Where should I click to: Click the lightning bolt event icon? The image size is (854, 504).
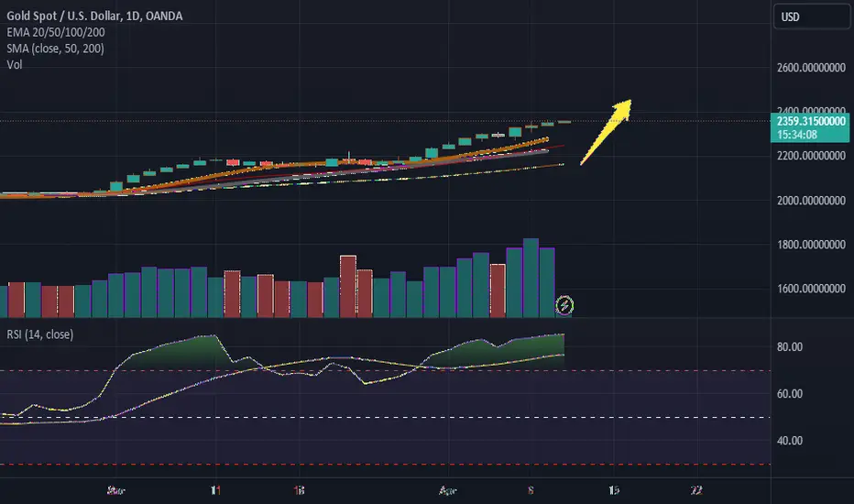[564, 305]
